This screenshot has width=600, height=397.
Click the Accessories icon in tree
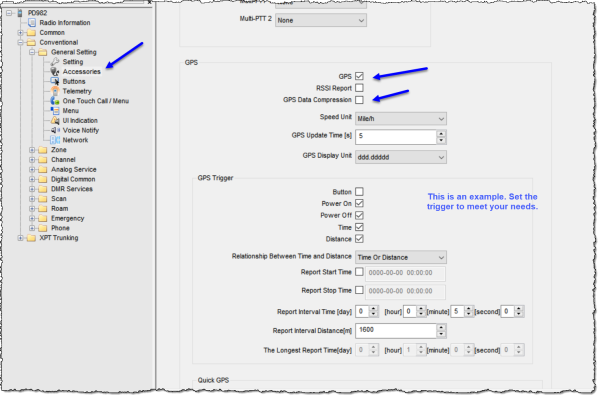[55, 72]
